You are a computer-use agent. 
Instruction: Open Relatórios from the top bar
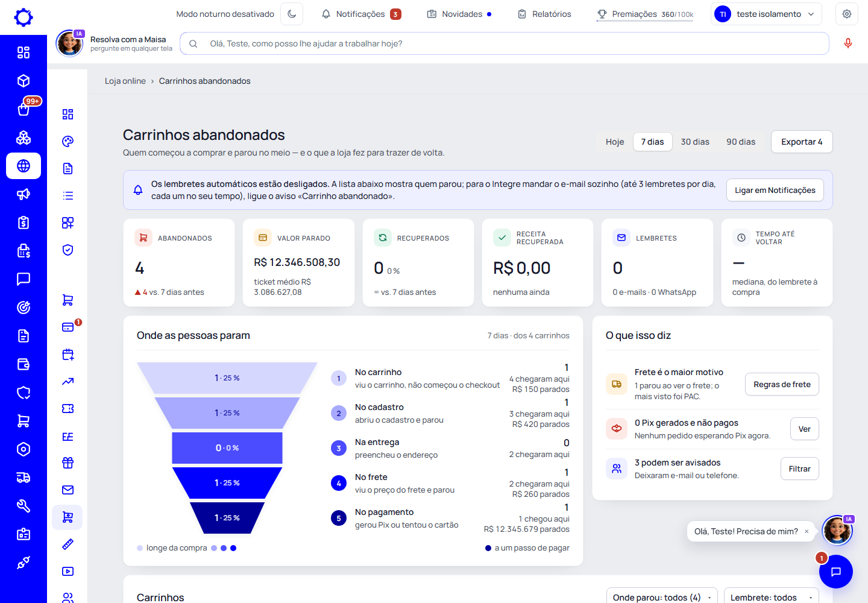[544, 14]
